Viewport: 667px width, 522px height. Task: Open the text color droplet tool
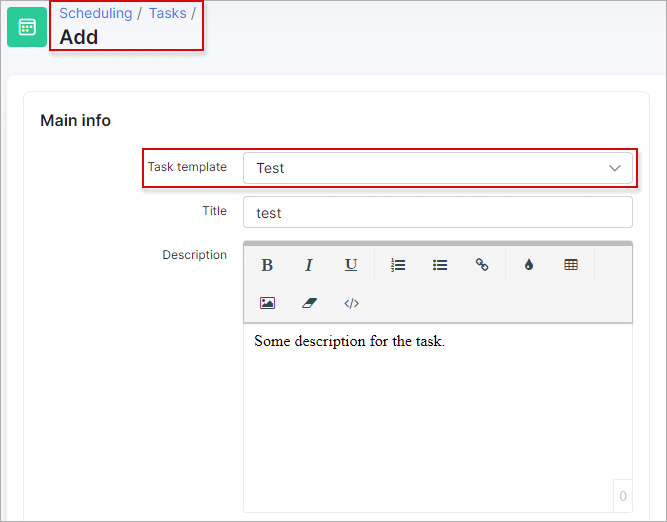[529, 265]
